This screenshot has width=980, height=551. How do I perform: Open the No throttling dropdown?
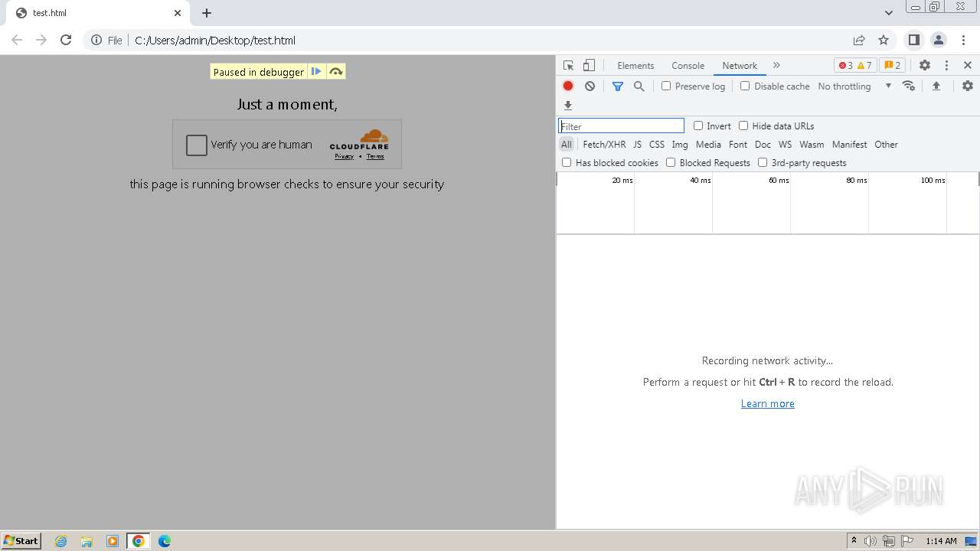(854, 86)
